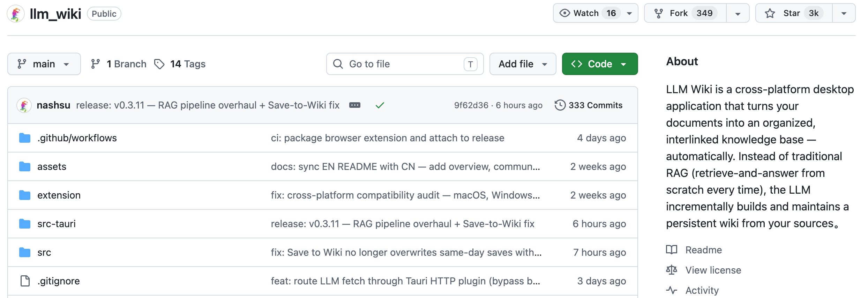View the 1 Branch list
Screen dimensions: 868x298
tap(119, 64)
